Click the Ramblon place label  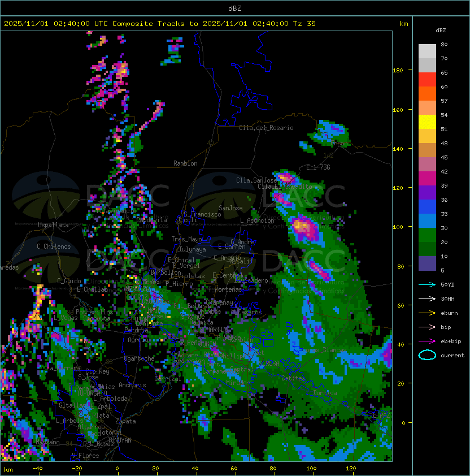[x=185, y=163]
